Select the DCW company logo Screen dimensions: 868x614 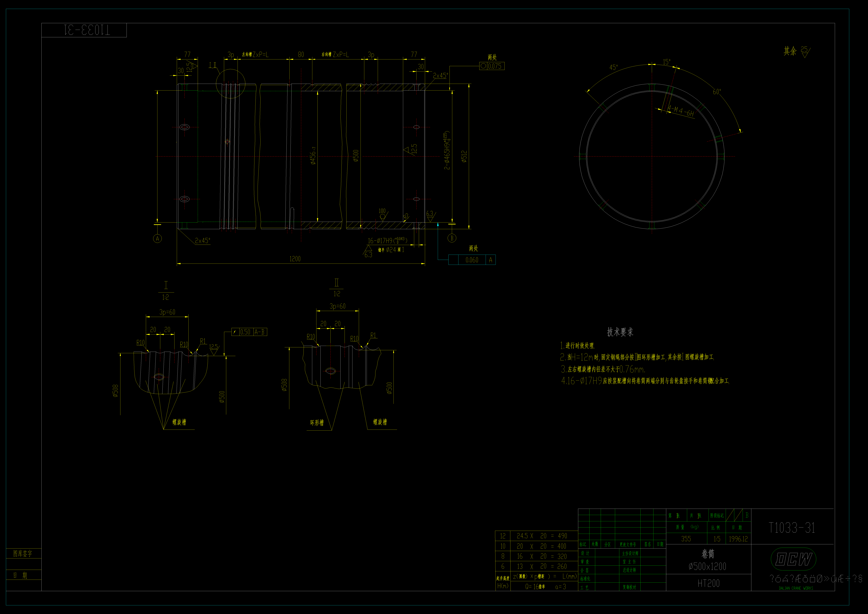794,559
